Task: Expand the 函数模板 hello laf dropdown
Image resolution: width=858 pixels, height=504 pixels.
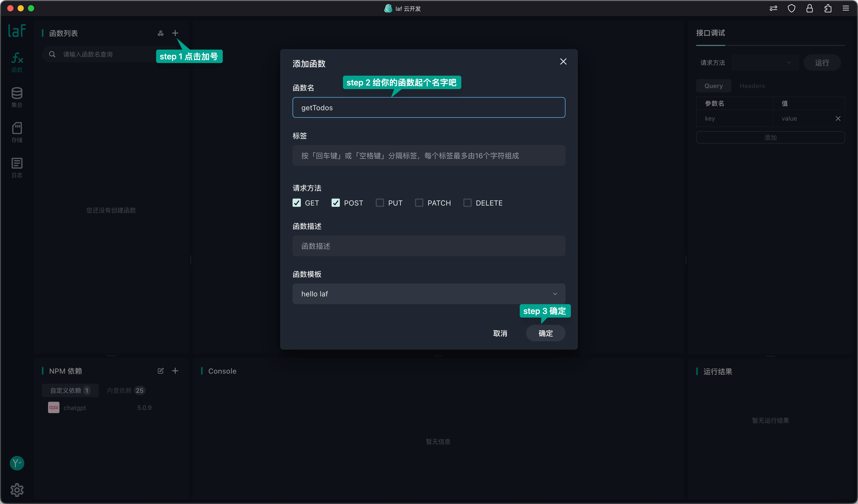Action: 429,294
